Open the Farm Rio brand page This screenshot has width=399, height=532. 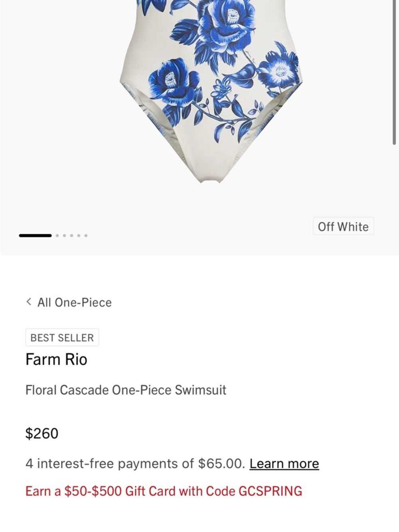tap(56, 359)
